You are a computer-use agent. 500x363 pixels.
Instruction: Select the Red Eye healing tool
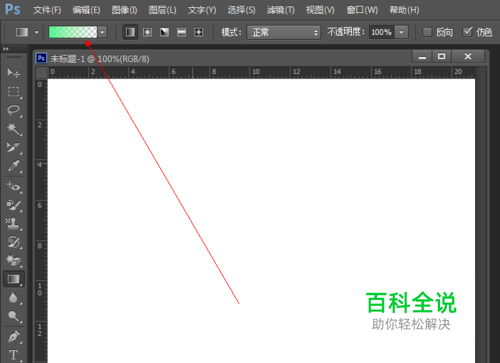(x=13, y=186)
